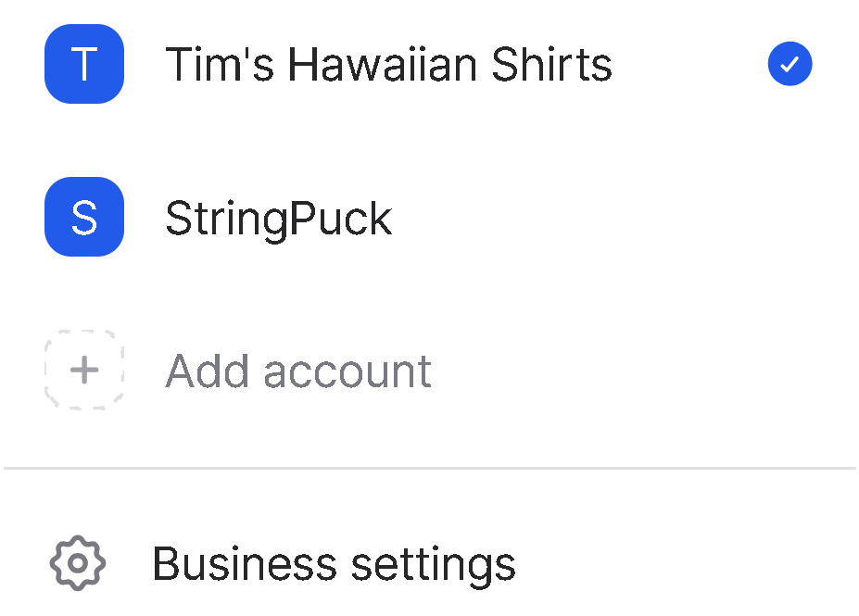Click the blue S avatar icon
Screen dimensions: 859x616
83,217
